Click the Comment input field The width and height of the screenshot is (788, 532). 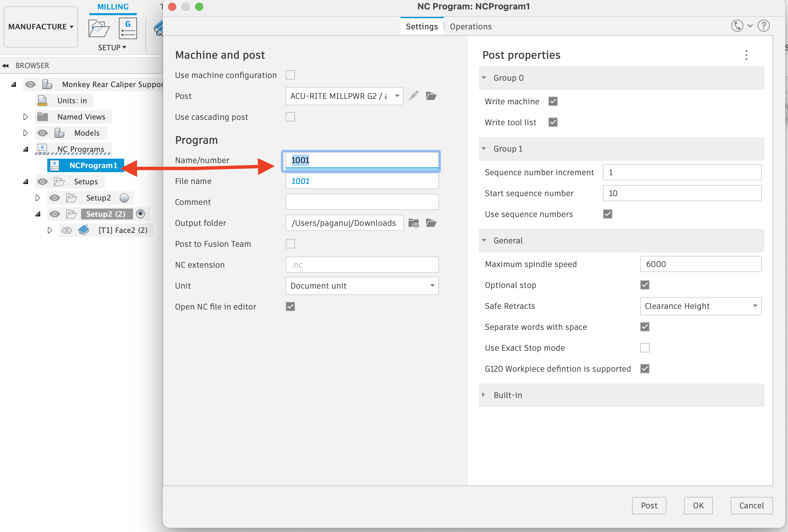click(362, 202)
